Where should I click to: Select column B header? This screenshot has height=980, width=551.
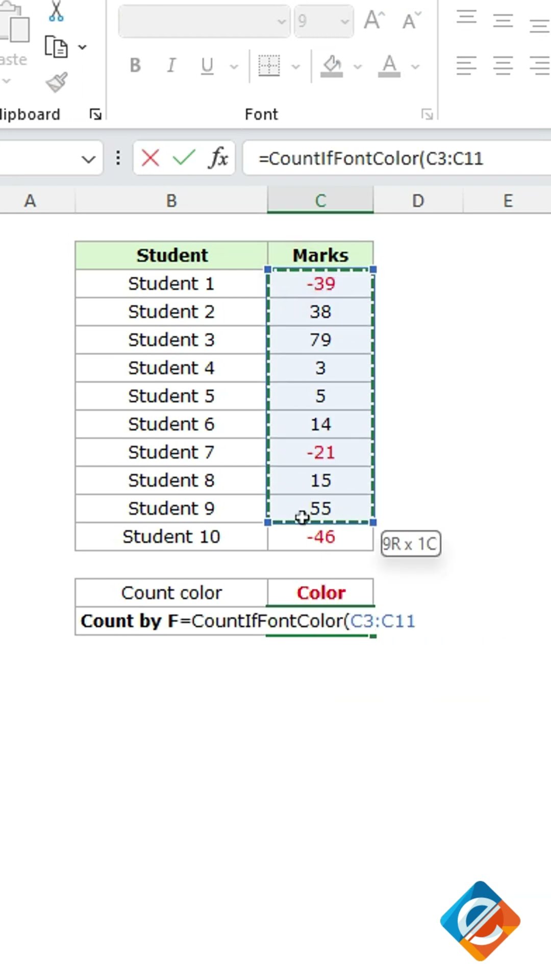(171, 201)
